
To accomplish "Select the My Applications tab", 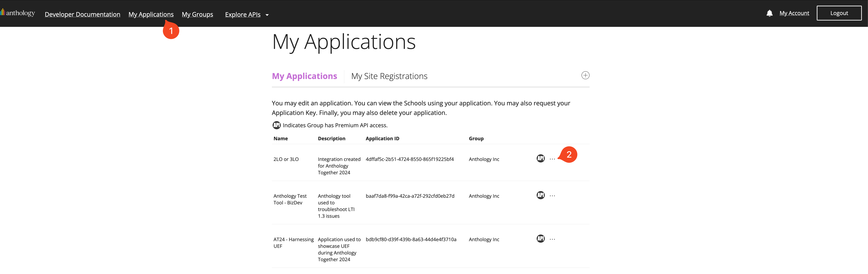I will [x=304, y=76].
